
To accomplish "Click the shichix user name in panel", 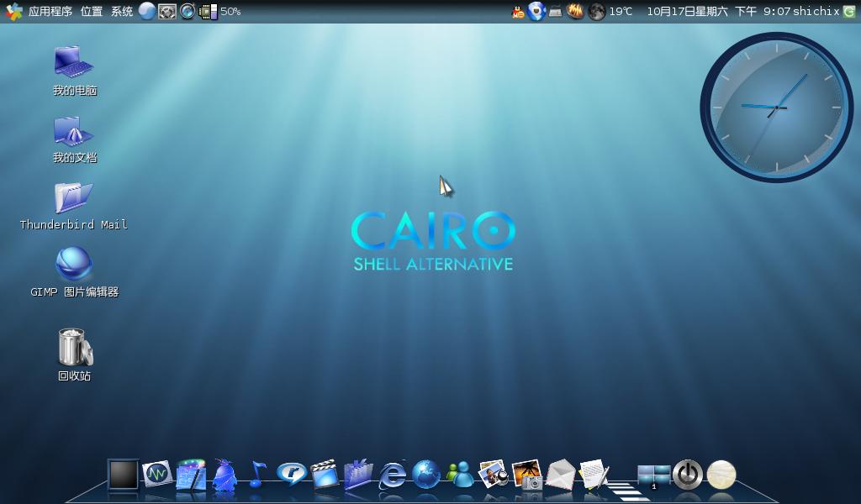I will point(816,11).
